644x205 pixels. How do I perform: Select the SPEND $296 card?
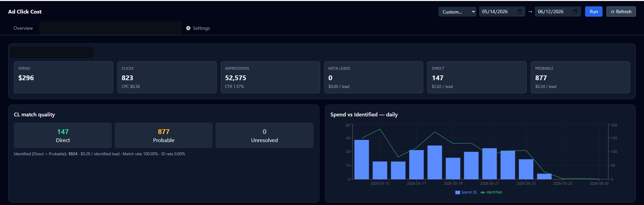[x=64, y=77]
